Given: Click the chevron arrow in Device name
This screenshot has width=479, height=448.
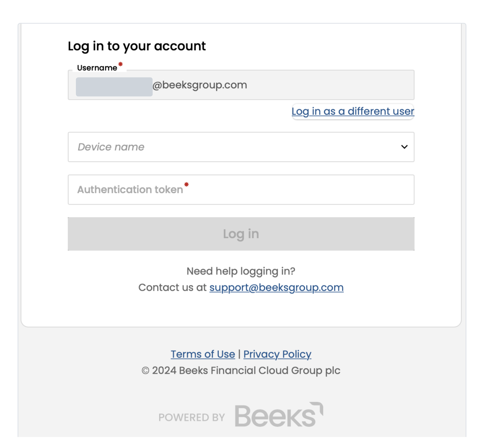Looking at the screenshot, I should pos(404,147).
